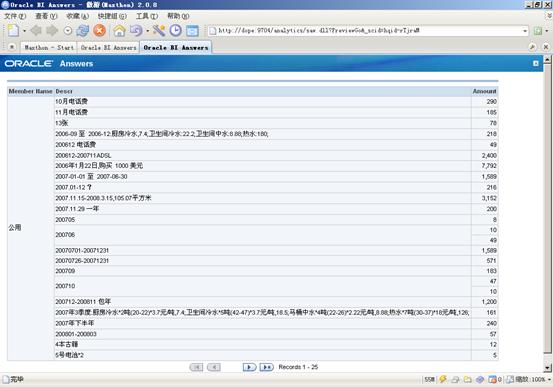Click the Amount column header
553x388 pixels.
pyautogui.click(x=484, y=91)
